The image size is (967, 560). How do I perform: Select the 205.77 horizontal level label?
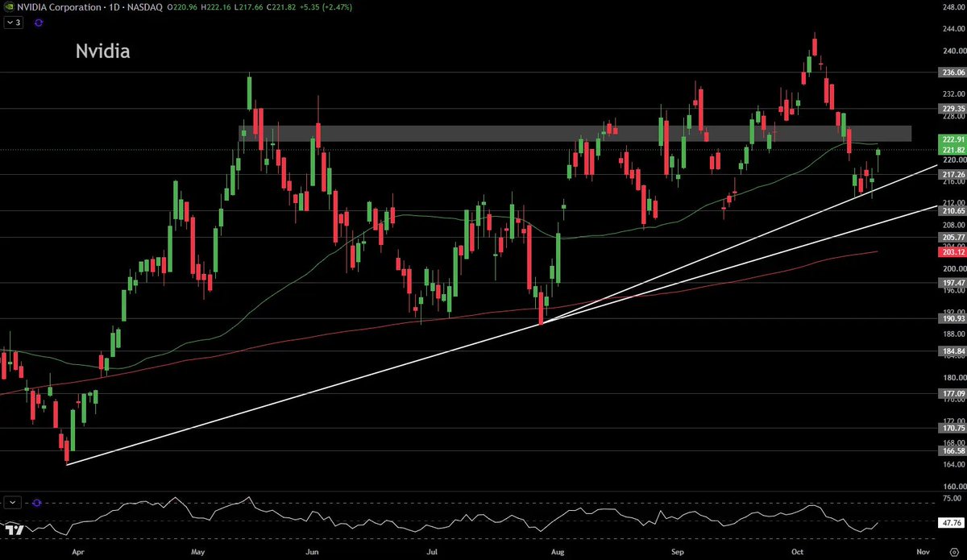click(952, 237)
